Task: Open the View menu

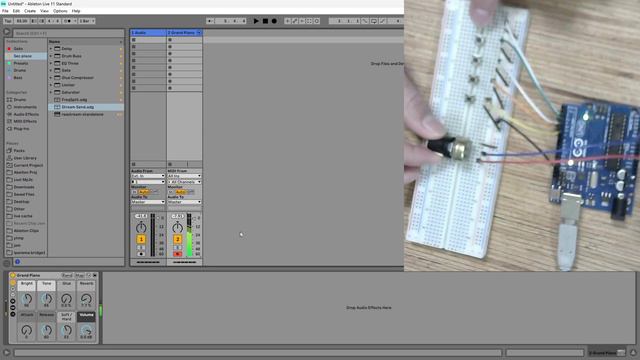Action: pyautogui.click(x=44, y=11)
